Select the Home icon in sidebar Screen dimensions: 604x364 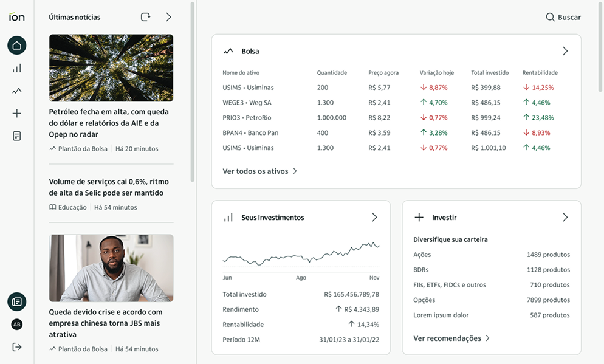(x=16, y=45)
